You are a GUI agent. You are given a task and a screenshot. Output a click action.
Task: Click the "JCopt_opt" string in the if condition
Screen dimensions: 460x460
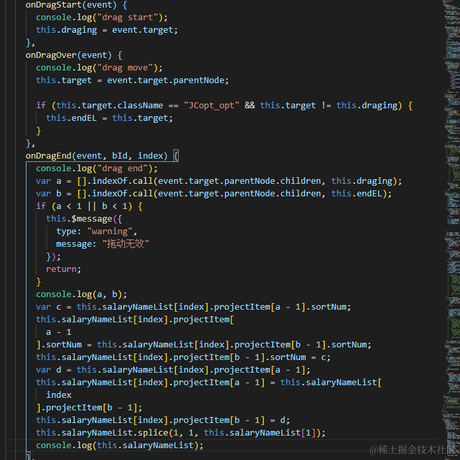pos(211,106)
